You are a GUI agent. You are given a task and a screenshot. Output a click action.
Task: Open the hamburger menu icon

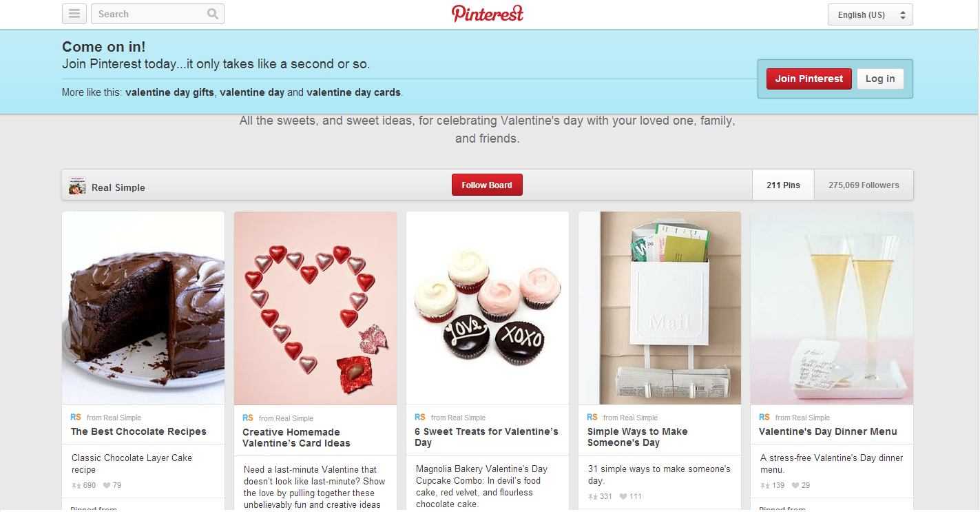coord(74,14)
